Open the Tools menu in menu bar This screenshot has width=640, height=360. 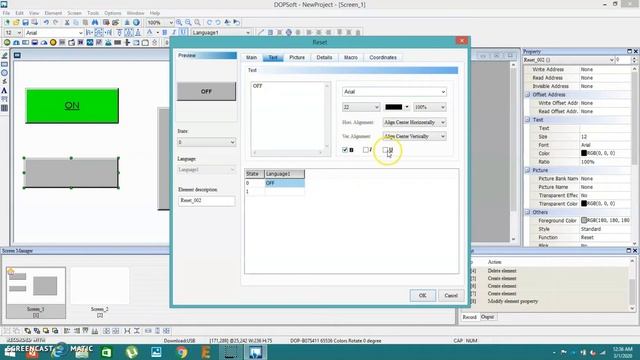[93, 13]
